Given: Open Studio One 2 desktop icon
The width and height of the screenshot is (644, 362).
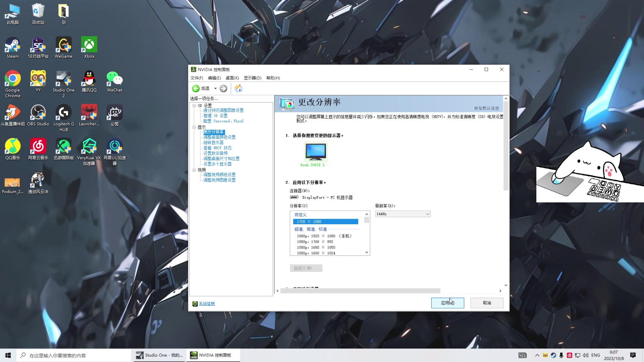Looking at the screenshot, I should coord(64,84).
